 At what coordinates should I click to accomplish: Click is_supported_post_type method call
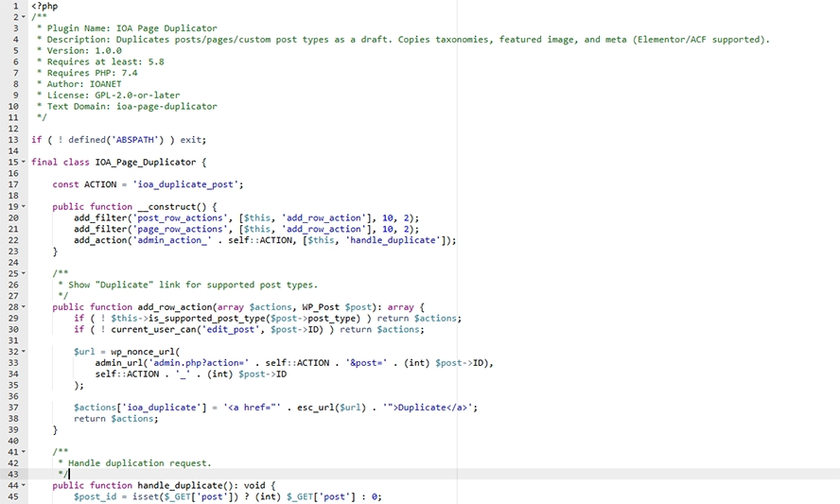[x=207, y=318]
